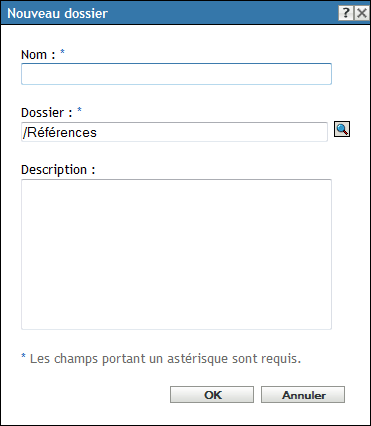Click the required fields asterisk note
Image resolution: width=371 pixels, height=426 pixels.
[161, 359]
